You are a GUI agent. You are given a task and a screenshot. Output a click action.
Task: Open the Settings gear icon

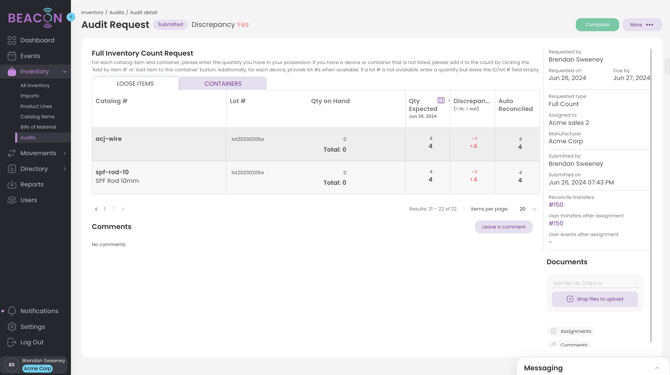[12, 327]
